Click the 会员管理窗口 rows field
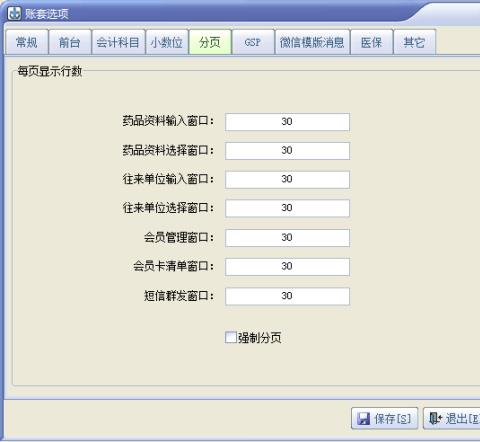The height and width of the screenshot is (442, 480). (287, 238)
